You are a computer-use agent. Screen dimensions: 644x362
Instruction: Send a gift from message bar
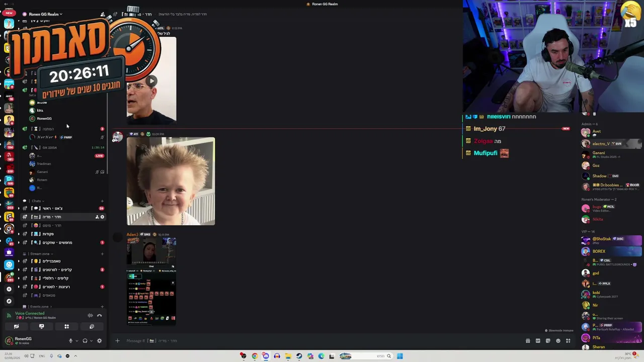click(x=528, y=341)
